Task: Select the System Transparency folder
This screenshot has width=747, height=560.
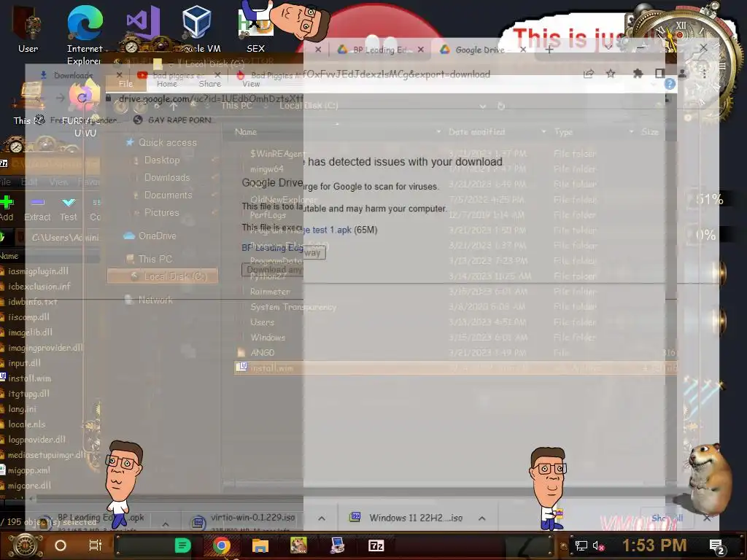Action: pyautogui.click(x=293, y=307)
